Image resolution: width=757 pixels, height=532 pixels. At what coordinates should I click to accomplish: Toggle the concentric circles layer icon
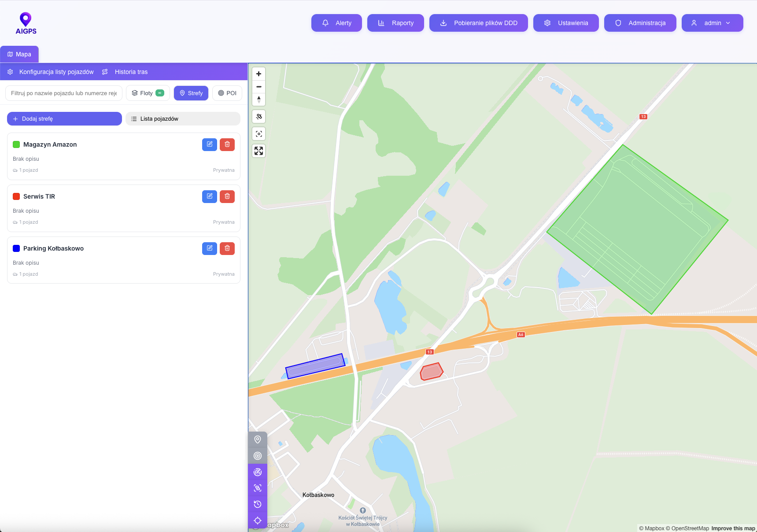258,455
